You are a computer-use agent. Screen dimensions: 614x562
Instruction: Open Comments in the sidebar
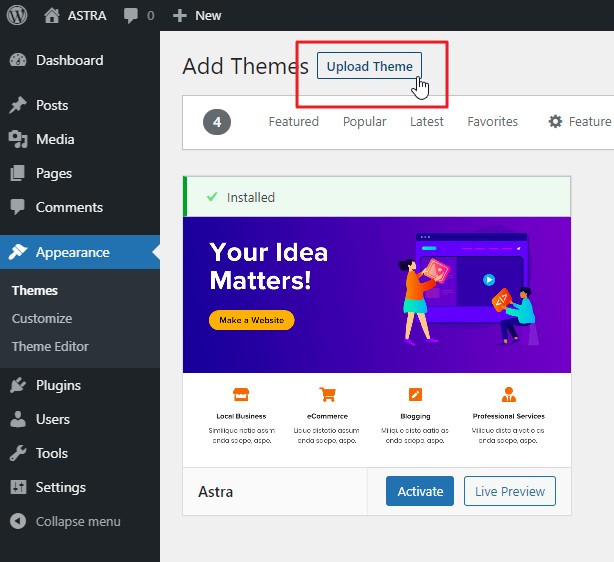click(x=80, y=207)
